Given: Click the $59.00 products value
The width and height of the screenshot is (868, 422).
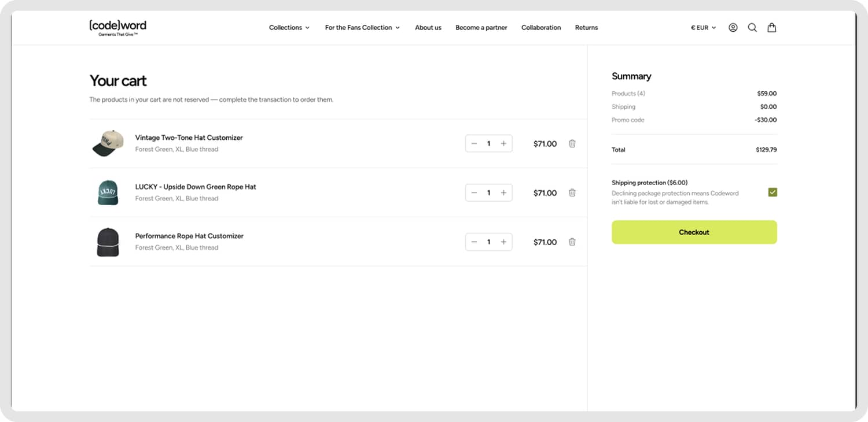Looking at the screenshot, I should coord(767,94).
